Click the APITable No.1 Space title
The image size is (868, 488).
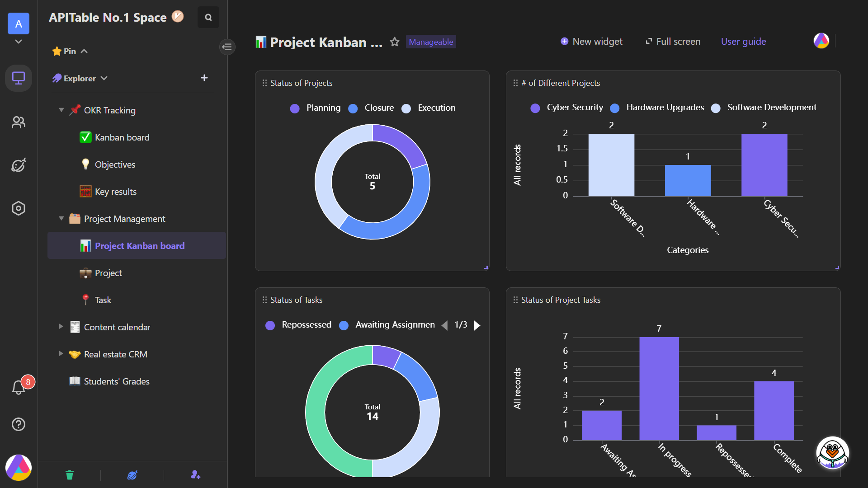tap(108, 17)
